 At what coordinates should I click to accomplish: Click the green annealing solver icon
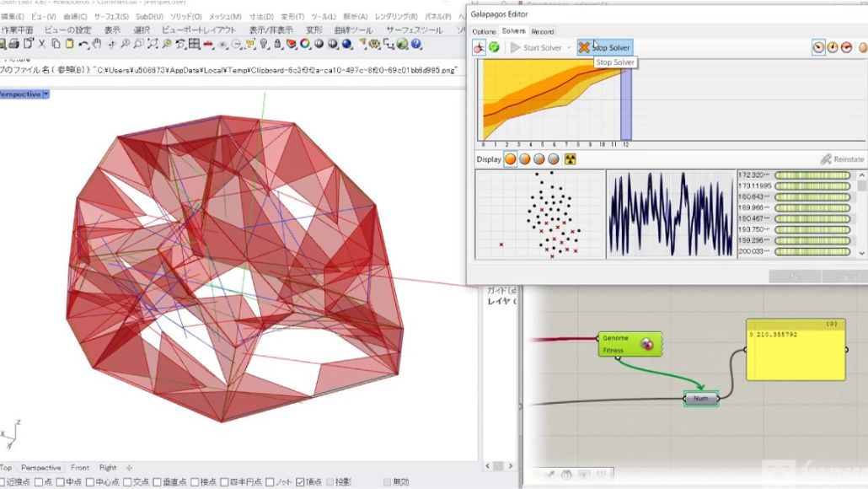494,48
